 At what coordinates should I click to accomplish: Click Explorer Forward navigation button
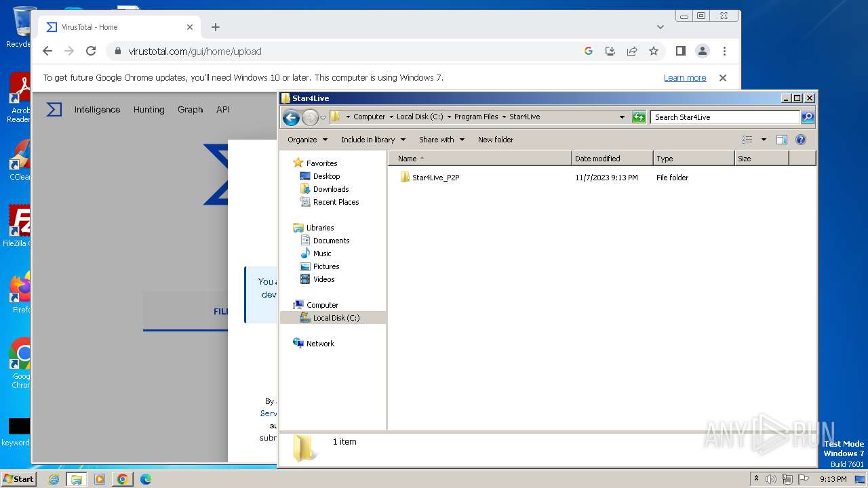tap(310, 117)
